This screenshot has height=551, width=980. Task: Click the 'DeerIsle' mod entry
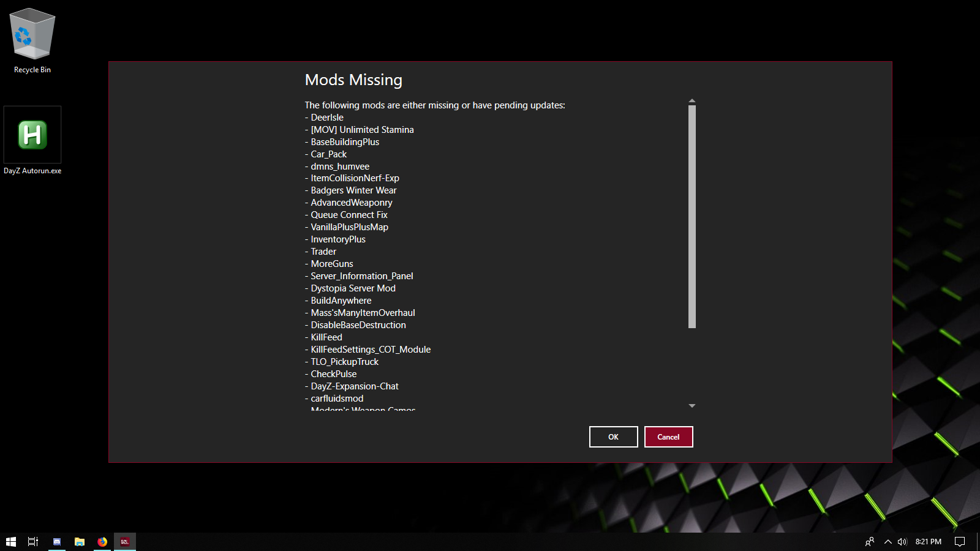tap(327, 118)
